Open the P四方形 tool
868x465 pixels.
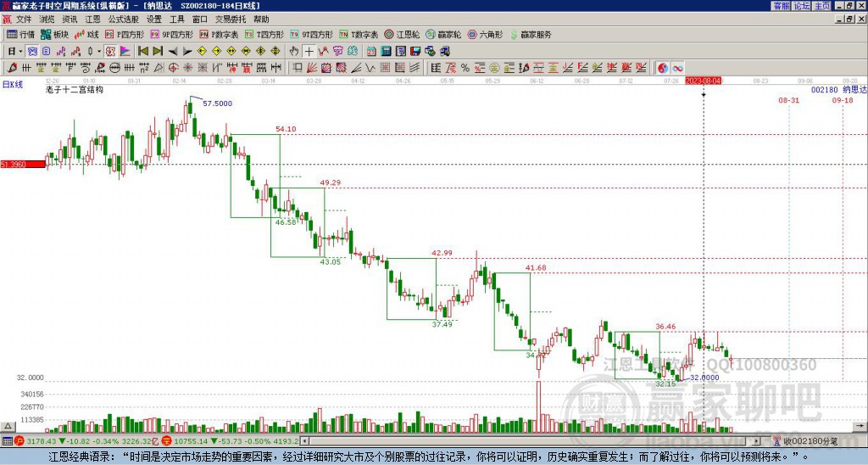coord(125,34)
